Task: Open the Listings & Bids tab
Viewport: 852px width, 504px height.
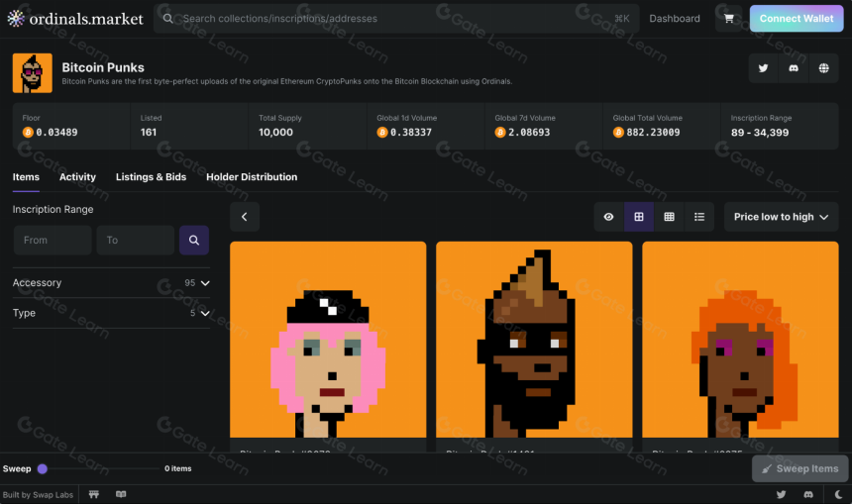Action: [151, 177]
